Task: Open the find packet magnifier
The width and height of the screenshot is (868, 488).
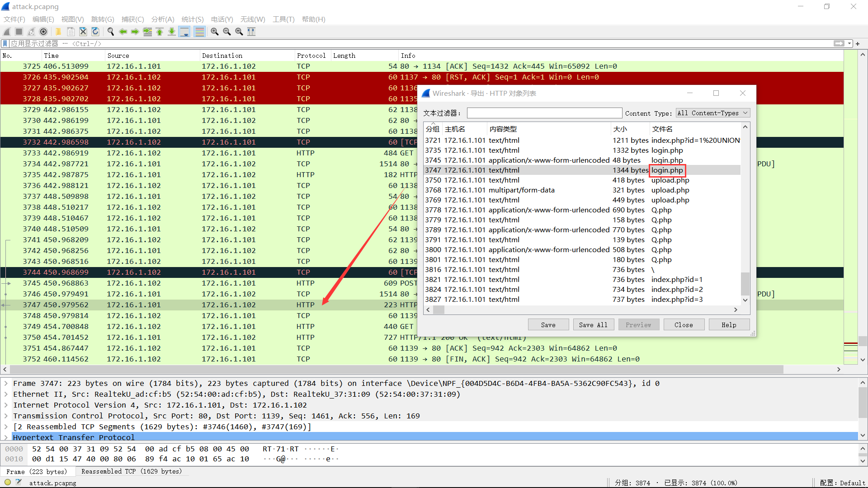Action: pos(110,32)
